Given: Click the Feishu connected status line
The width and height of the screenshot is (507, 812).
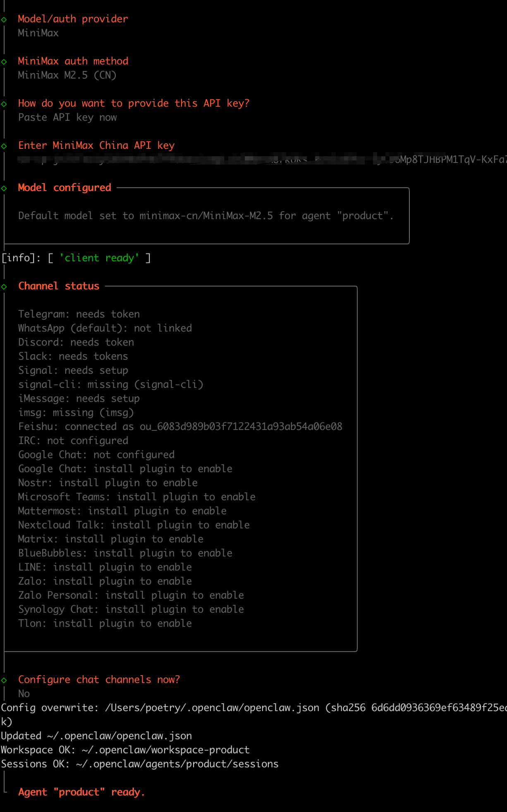Looking at the screenshot, I should (x=180, y=427).
